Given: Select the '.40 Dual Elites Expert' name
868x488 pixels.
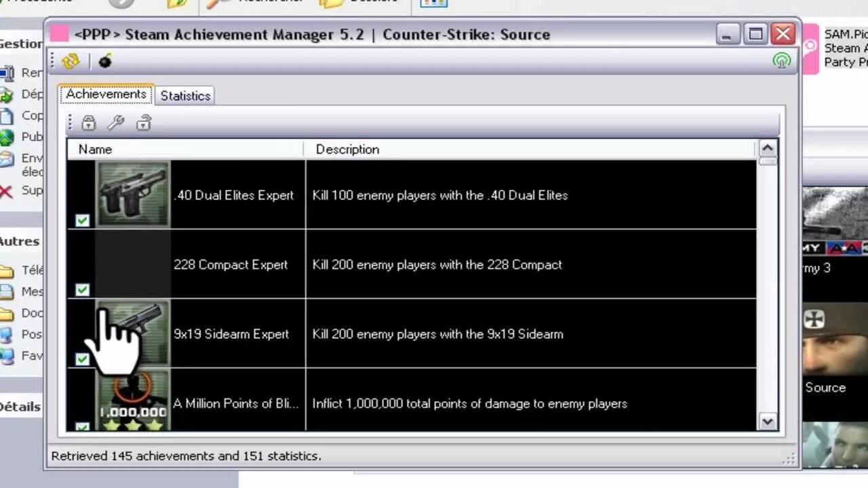Looking at the screenshot, I should tap(233, 195).
